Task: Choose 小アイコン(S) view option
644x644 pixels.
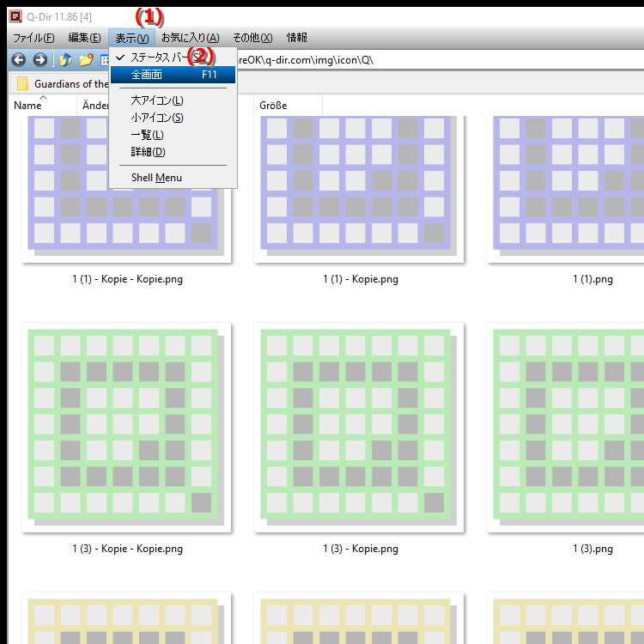Action: click(x=173, y=118)
